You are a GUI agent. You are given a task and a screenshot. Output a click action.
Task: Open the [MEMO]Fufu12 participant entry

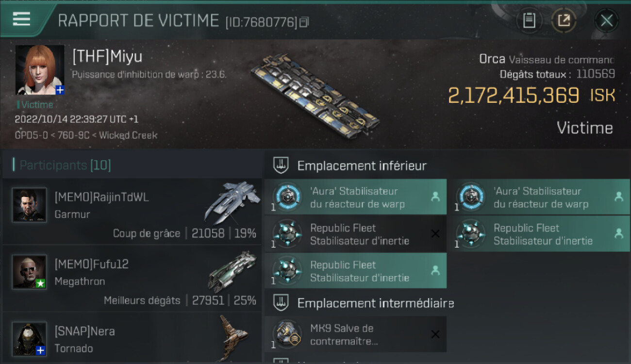[132, 278]
